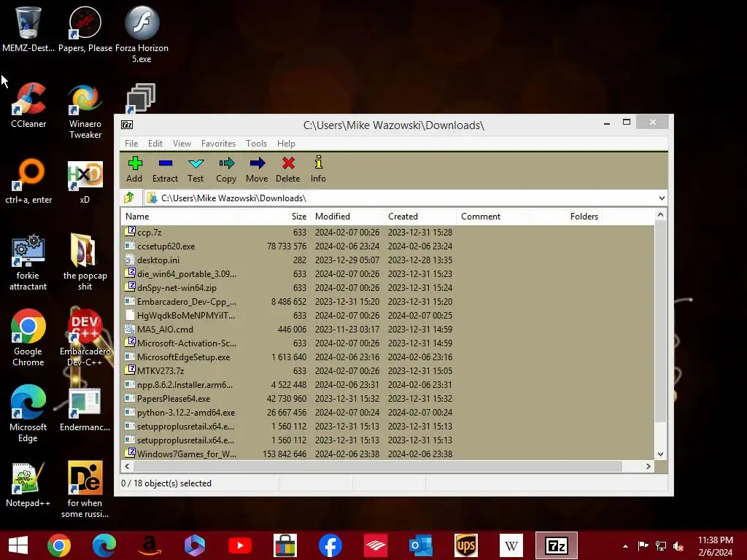Sort files by Size column

coord(274,216)
